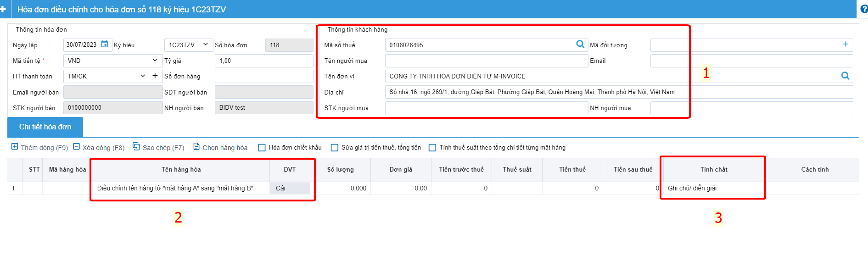This screenshot has height=273, width=868.
Task: Tick Sửa giá trị tiền thuế, tổng tiền
Action: click(335, 148)
